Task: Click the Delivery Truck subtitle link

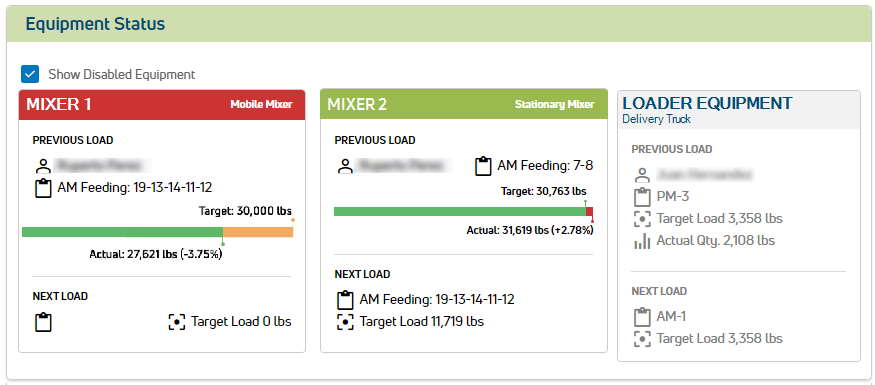Action: [x=656, y=119]
